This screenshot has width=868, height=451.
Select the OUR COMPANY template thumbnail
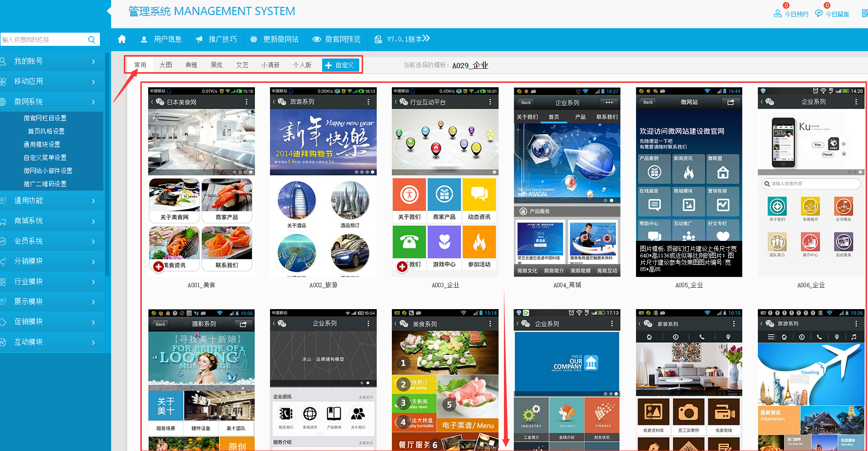click(567, 380)
